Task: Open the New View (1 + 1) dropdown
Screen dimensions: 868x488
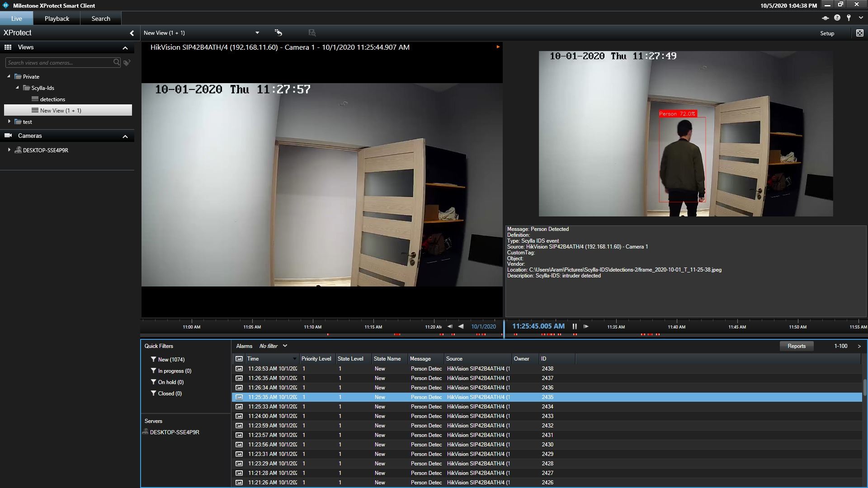Action: click(x=257, y=33)
